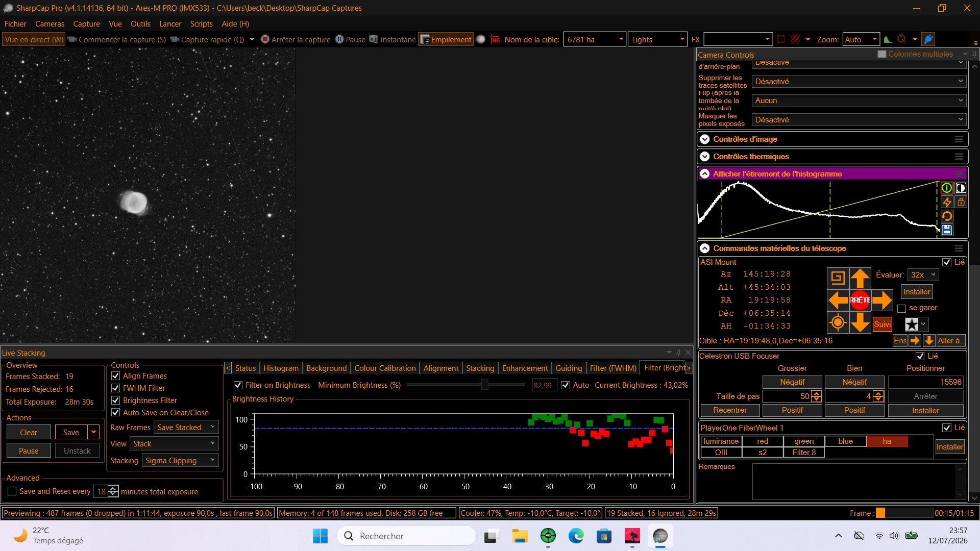
Task: Open the Évaluer 32x rate dropdown
Action: [x=923, y=274]
